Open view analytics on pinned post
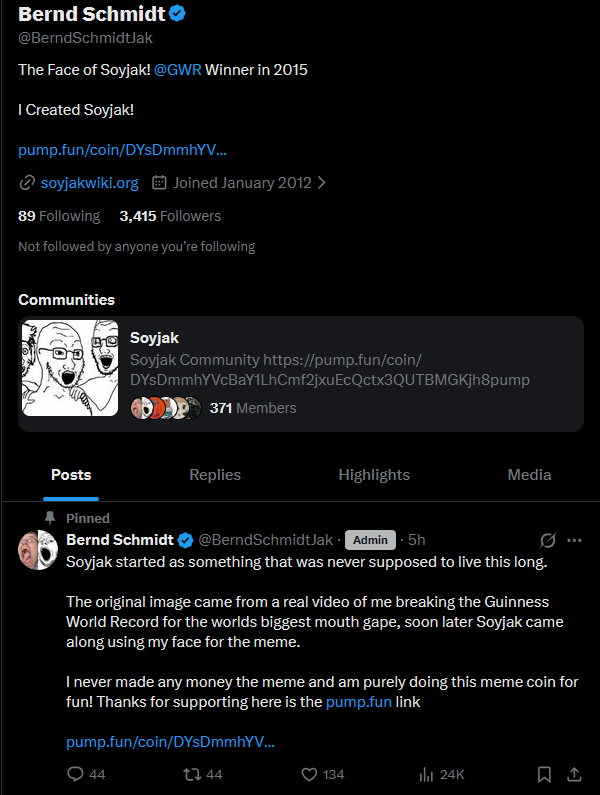 [425, 774]
